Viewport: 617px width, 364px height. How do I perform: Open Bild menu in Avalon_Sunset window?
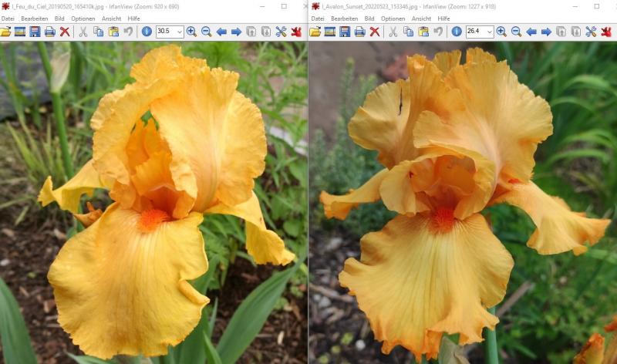pyautogui.click(x=369, y=18)
